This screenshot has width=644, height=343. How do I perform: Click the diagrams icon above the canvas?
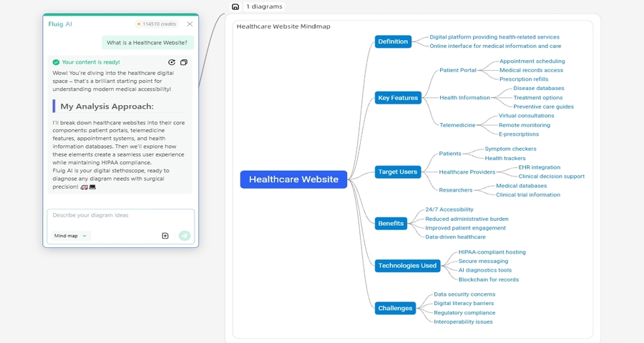(235, 6)
